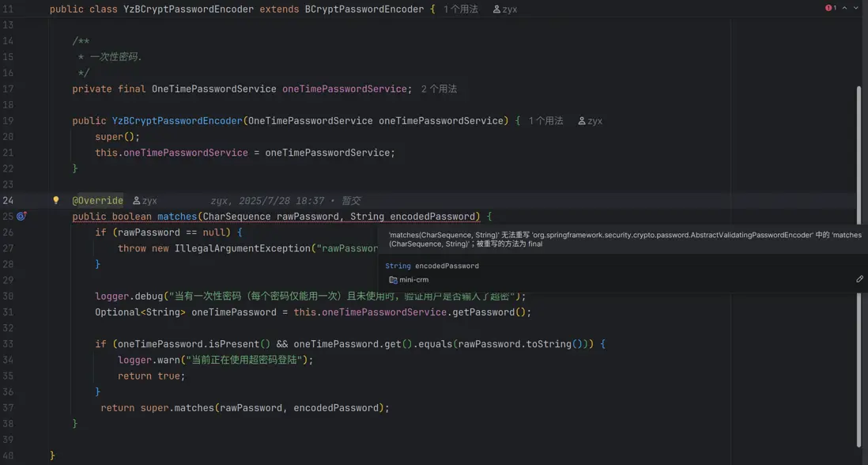Screen dimensions: 868x465
Task: Open the red error count indicator
Action: (x=830, y=8)
